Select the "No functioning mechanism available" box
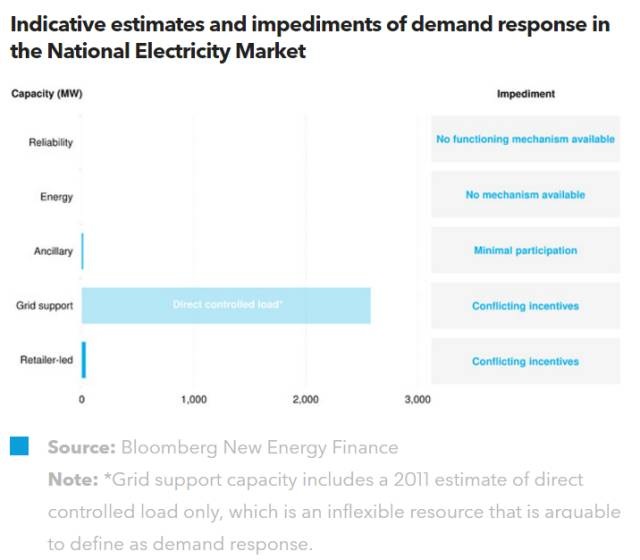The image size is (640, 560). [525, 140]
